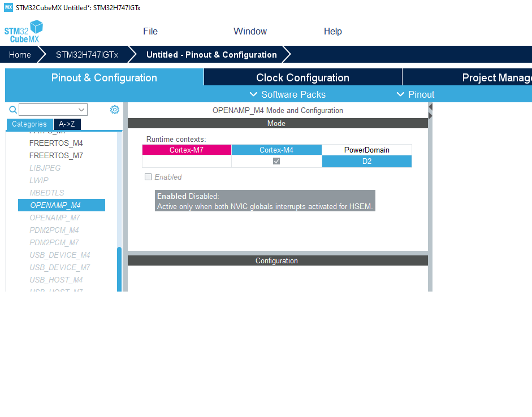Expand panel with the right arrow

coord(430,116)
